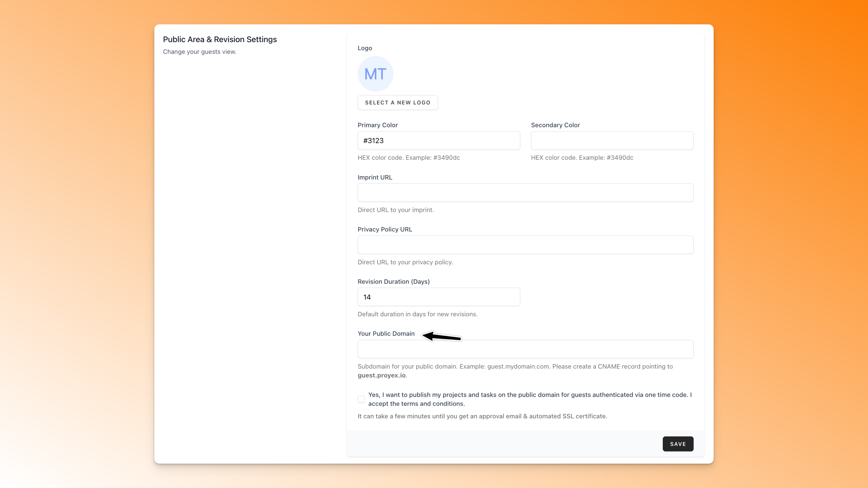
Task: Click the 'Yes, I want to publish' checkbox label
Action: 530,399
